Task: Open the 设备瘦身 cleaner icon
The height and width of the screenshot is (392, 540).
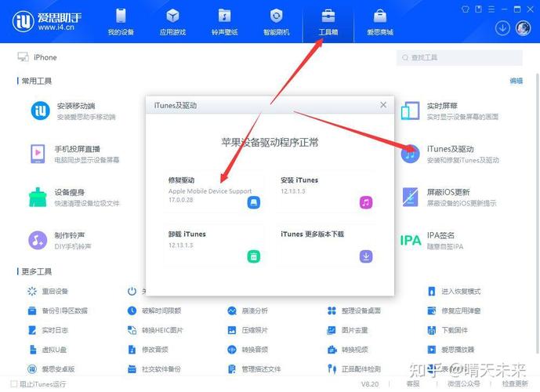Action: click(38, 197)
